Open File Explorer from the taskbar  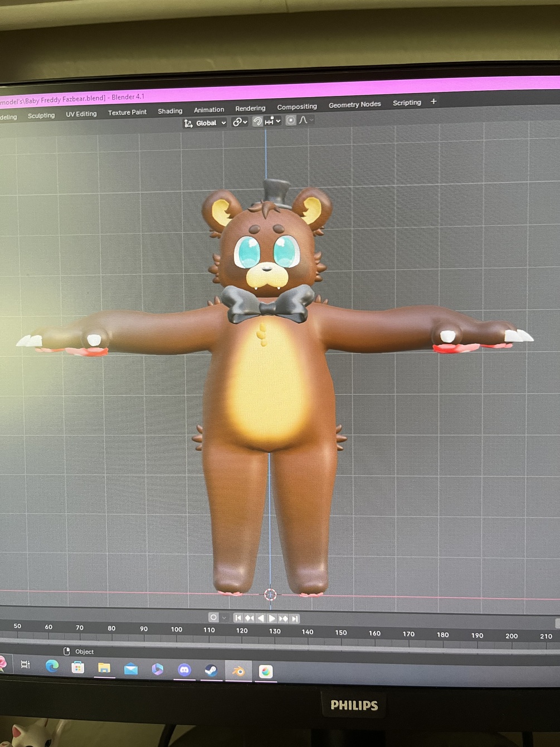click(x=104, y=668)
